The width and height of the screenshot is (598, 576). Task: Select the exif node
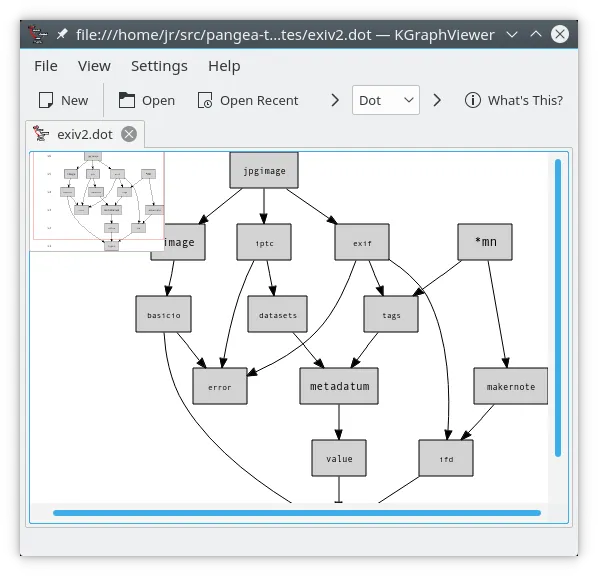pyautogui.click(x=362, y=242)
